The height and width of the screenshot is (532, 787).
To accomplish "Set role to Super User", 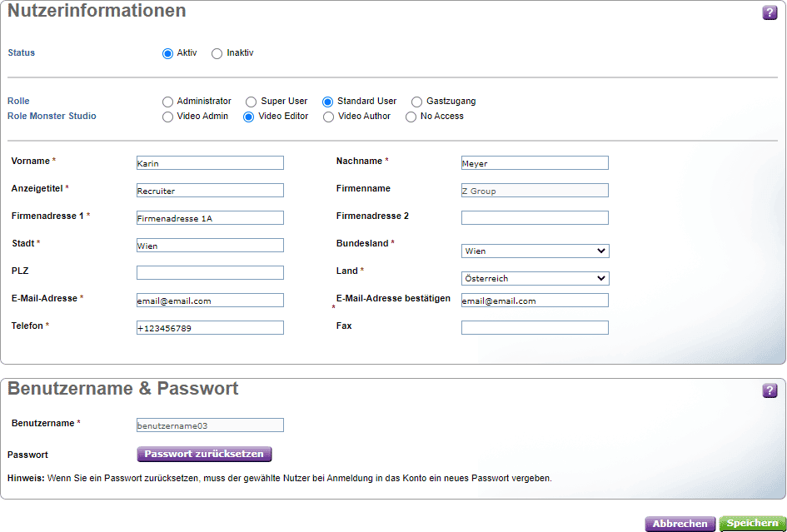I will pos(251,102).
